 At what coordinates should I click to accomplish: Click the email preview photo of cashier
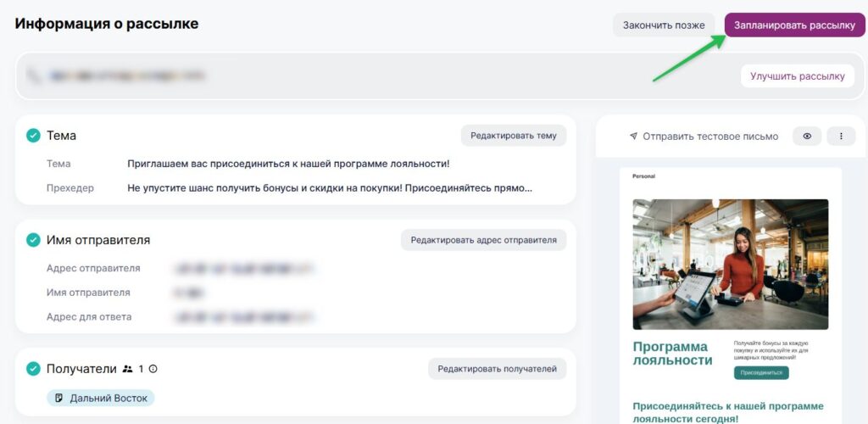tap(730, 264)
